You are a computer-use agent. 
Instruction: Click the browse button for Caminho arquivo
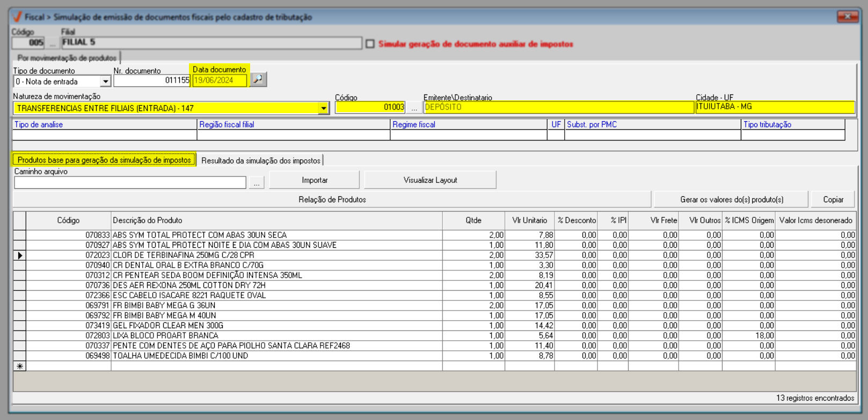[x=257, y=183]
